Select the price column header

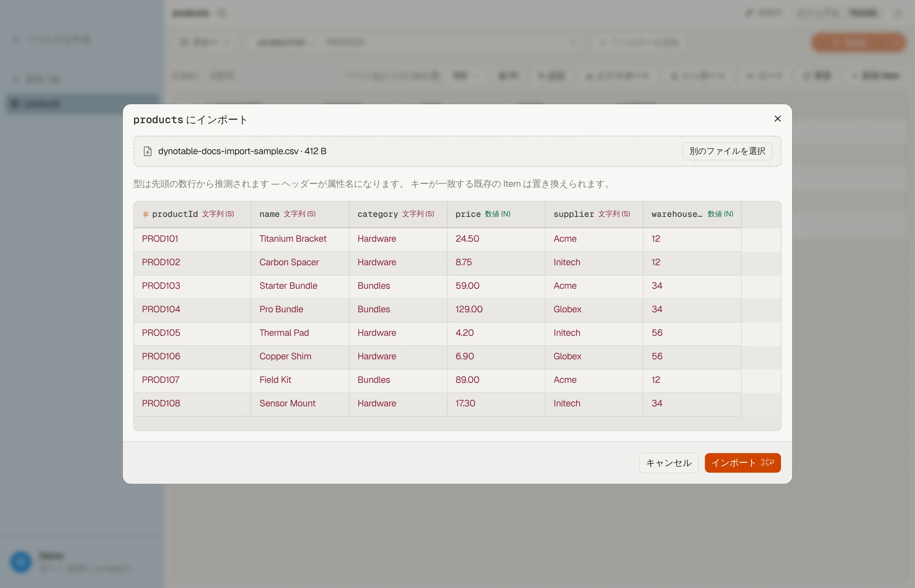coord(496,214)
